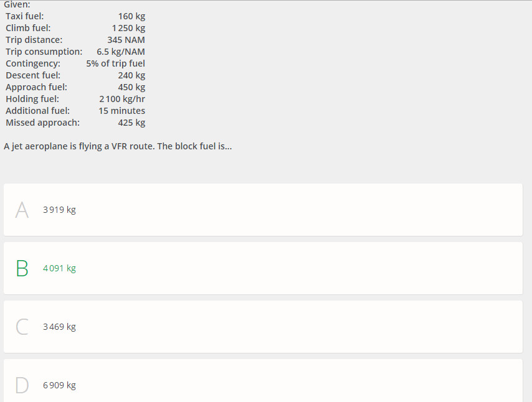The height and width of the screenshot is (402, 532).
Task: Click the 6 909 kg answer text
Action: [x=59, y=385]
